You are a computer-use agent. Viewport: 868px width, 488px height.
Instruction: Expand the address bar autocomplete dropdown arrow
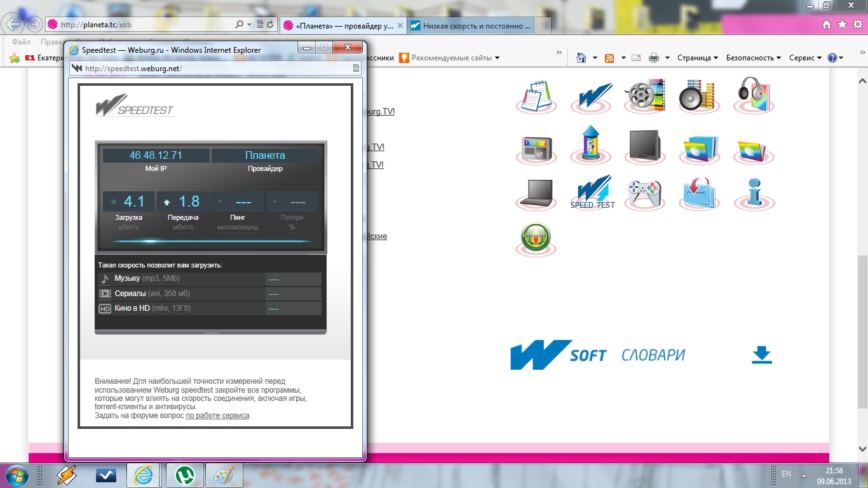[x=249, y=25]
